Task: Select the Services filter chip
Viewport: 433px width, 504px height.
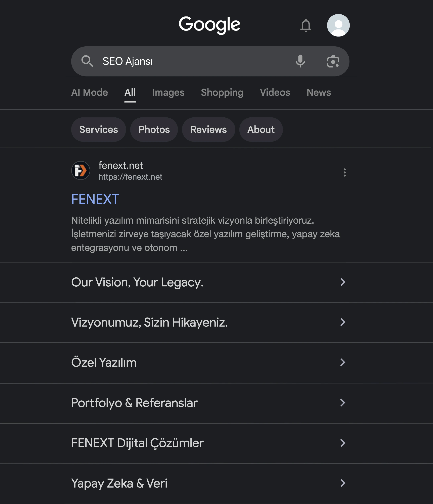Action: click(x=99, y=130)
